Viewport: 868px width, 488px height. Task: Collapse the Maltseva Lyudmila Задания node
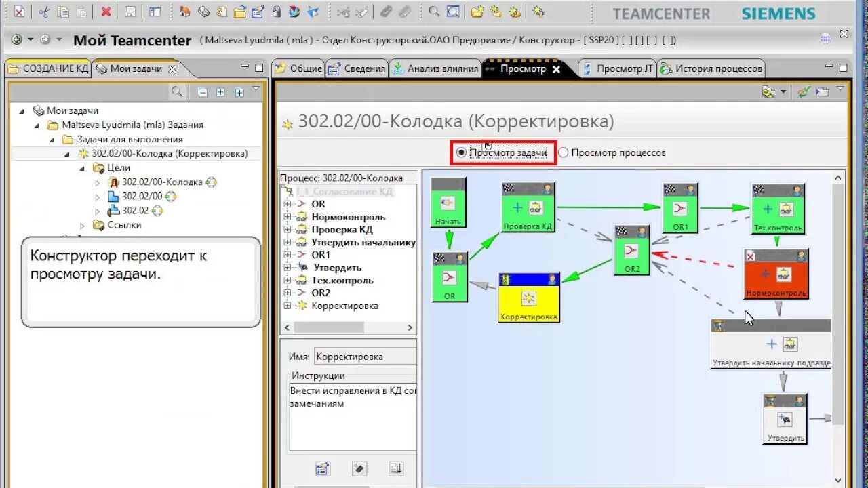tap(37, 125)
